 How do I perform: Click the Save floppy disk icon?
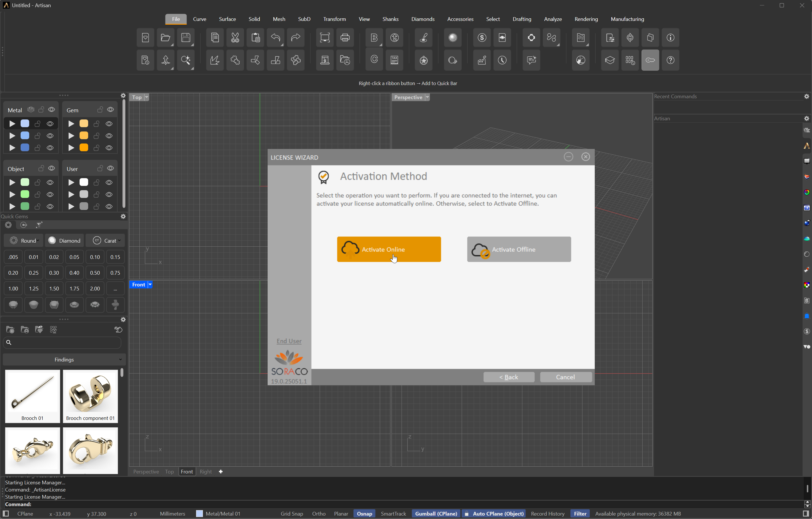coord(186,38)
